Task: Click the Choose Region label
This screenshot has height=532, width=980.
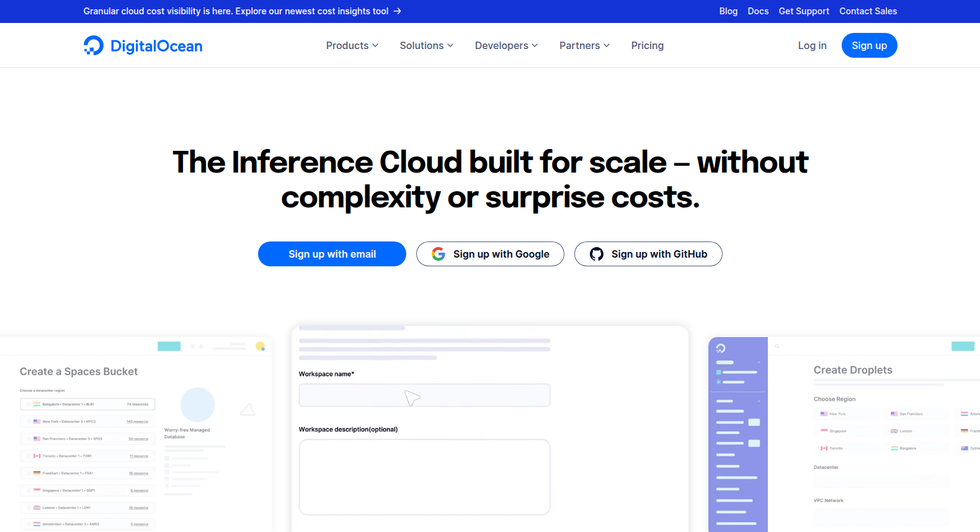Action: pos(835,399)
